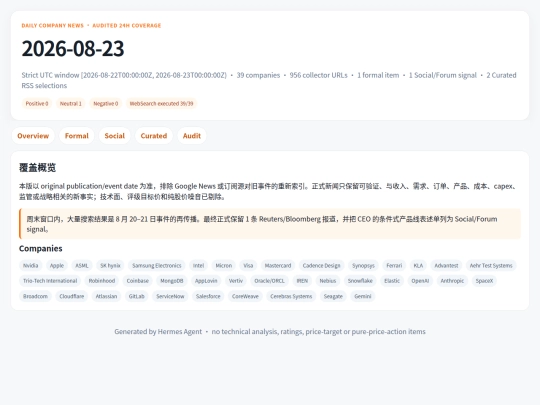540x405 pixels.
Task: Select the SK hynix company chip
Action: (110, 266)
